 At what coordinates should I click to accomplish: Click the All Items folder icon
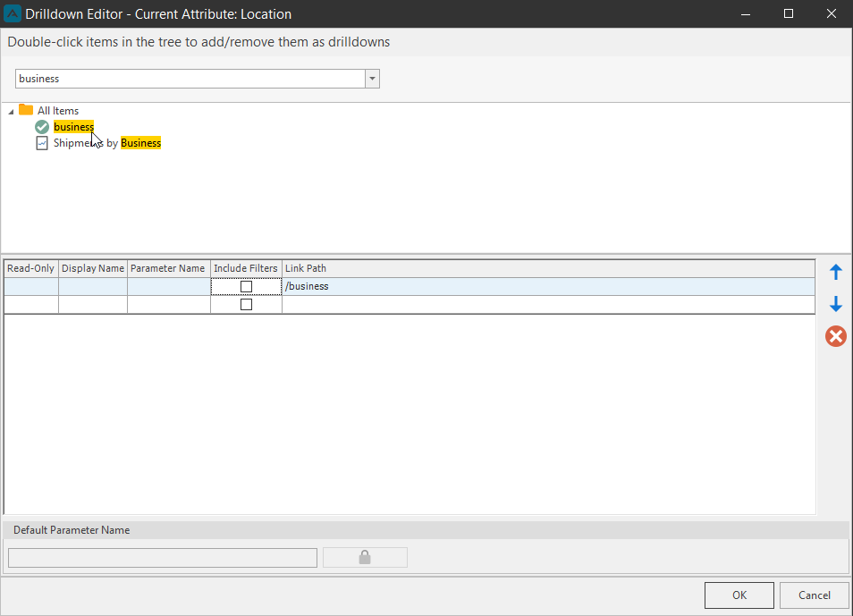(26, 110)
